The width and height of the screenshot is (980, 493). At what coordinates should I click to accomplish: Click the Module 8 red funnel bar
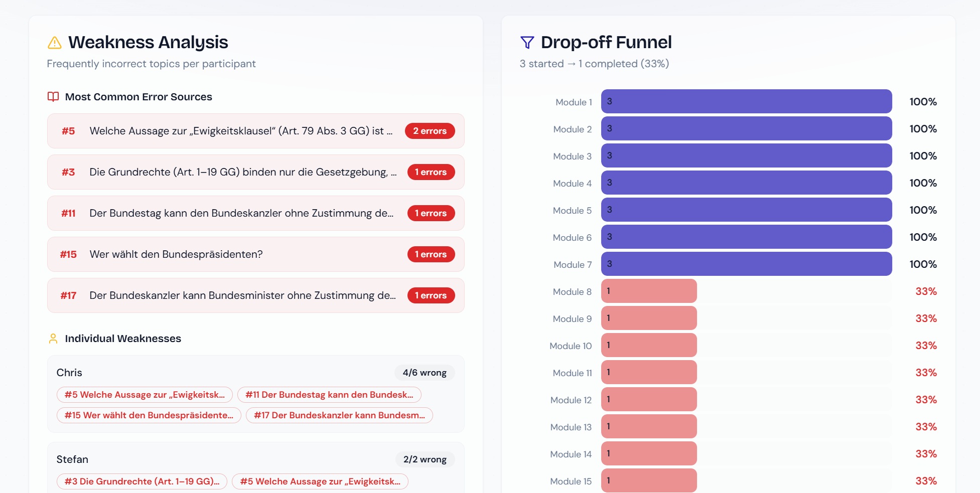pos(649,291)
